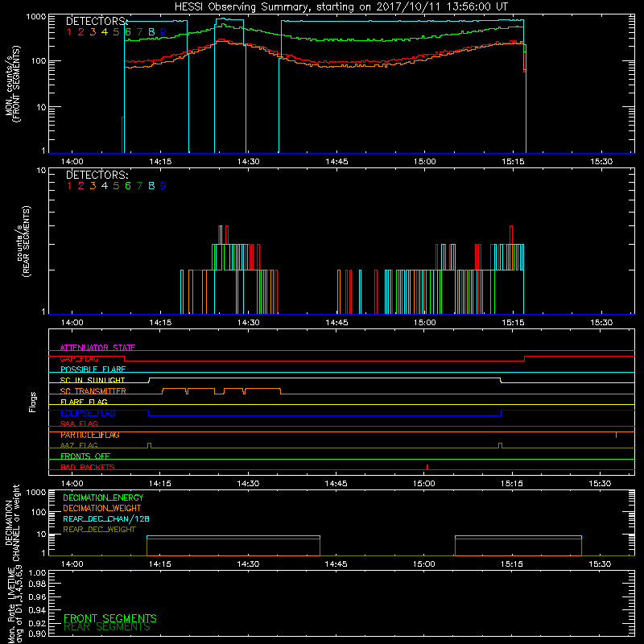Click 14:15 tick label under flags plot
Screen dimensions: 644x644
(159, 484)
